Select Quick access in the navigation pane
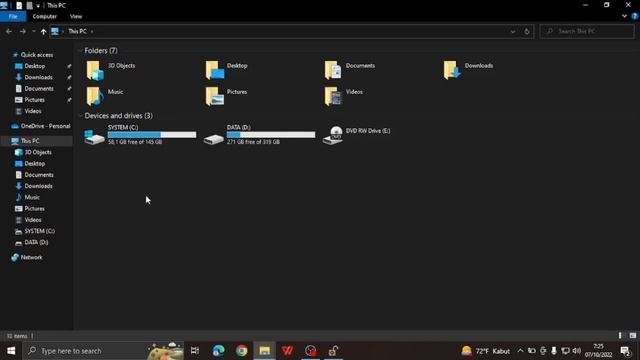 (37, 55)
